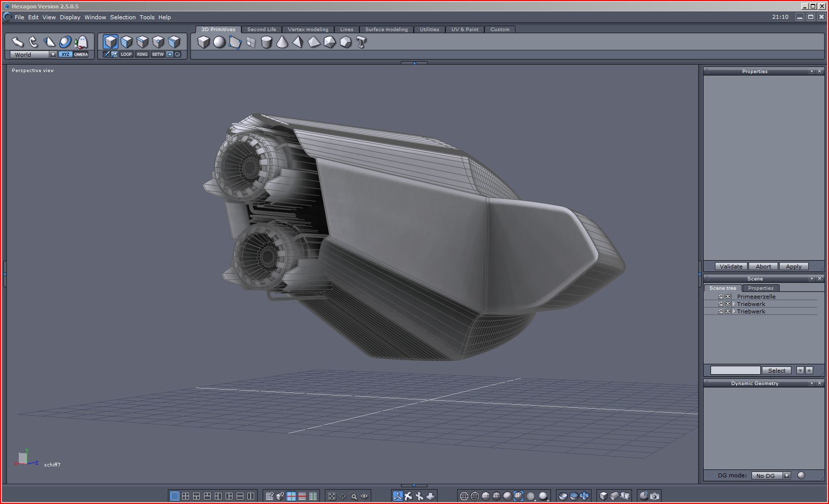The height and width of the screenshot is (504, 829).
Task: Open the Selection menu
Action: 122,17
